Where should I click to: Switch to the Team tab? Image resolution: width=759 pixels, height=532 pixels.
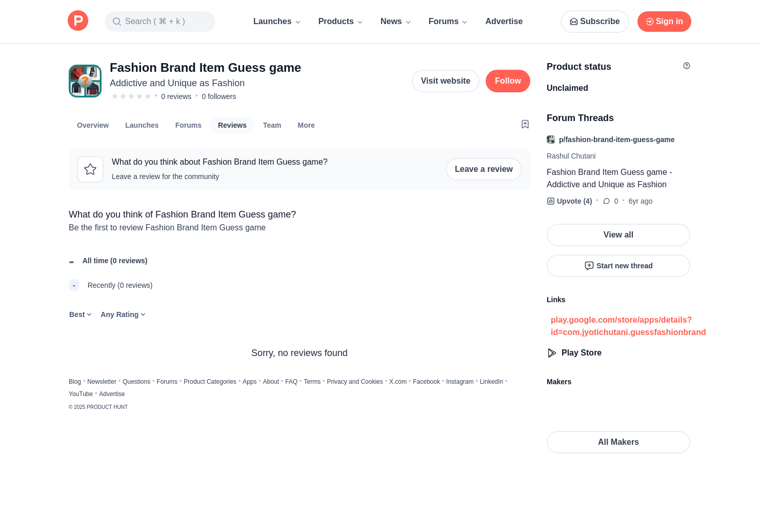tap(272, 125)
